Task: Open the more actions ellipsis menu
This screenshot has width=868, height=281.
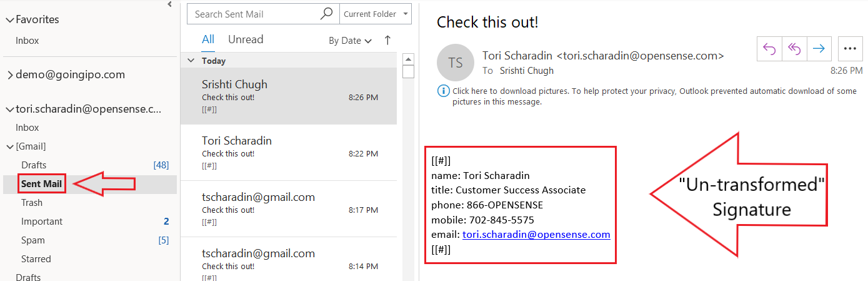Action: [x=849, y=48]
